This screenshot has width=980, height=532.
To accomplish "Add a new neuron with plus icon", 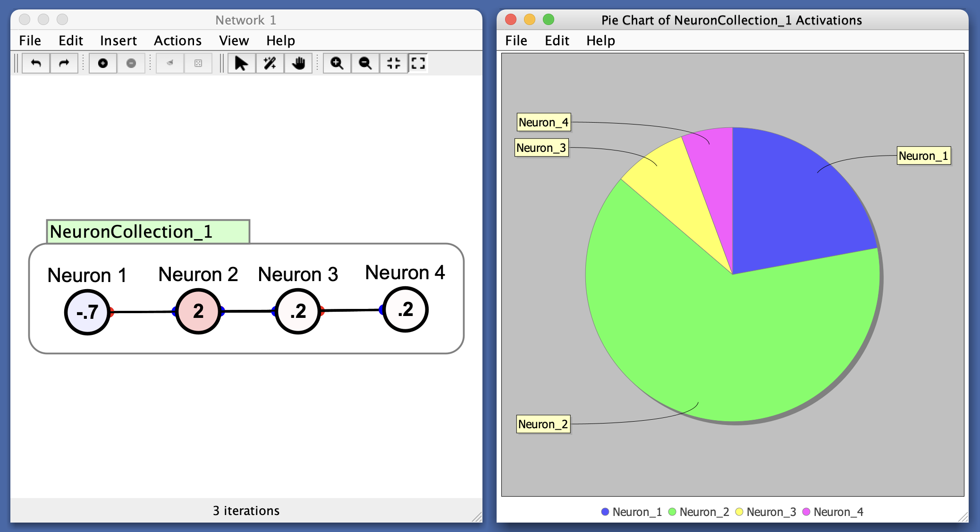I will (x=102, y=63).
